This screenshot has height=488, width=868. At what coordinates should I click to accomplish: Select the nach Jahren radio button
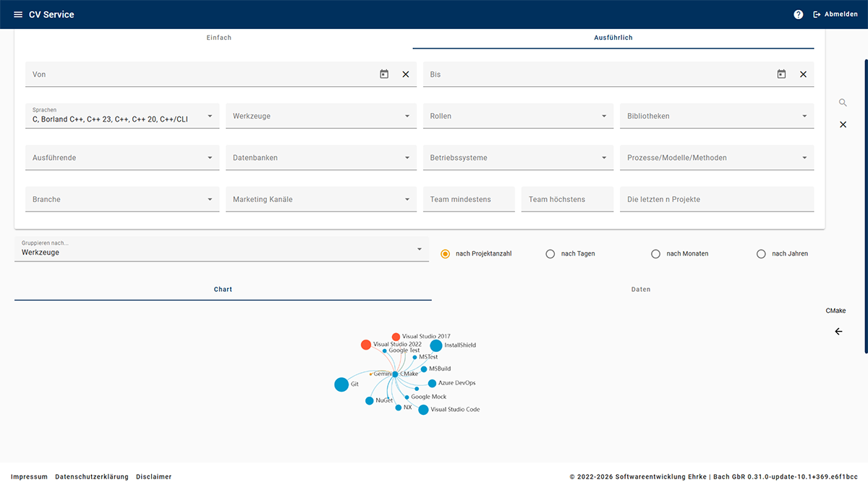tap(761, 253)
